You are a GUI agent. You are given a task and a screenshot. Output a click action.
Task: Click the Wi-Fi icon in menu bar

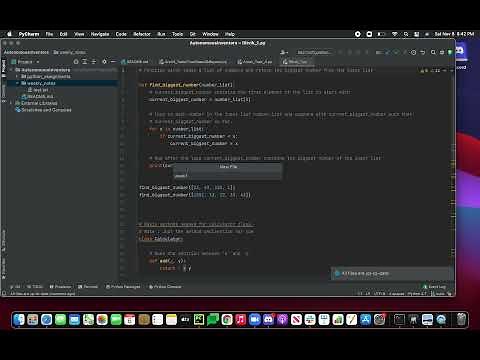[x=395, y=34]
